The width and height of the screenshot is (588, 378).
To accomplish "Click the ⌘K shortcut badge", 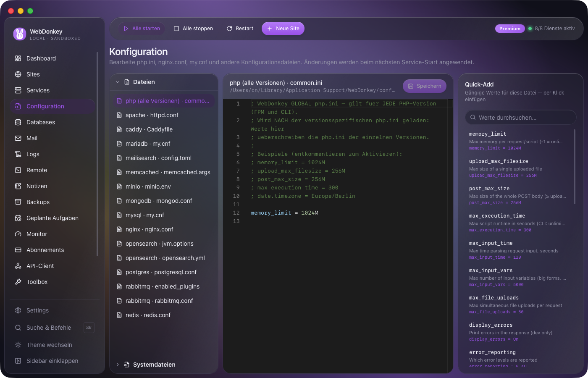I will (x=89, y=328).
